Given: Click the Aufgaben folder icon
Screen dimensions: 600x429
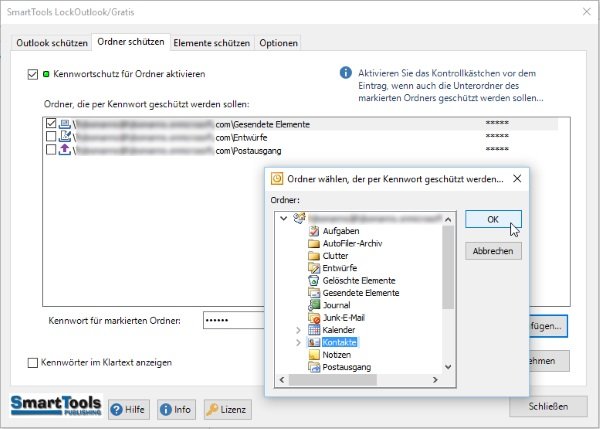Looking at the screenshot, I should (314, 231).
